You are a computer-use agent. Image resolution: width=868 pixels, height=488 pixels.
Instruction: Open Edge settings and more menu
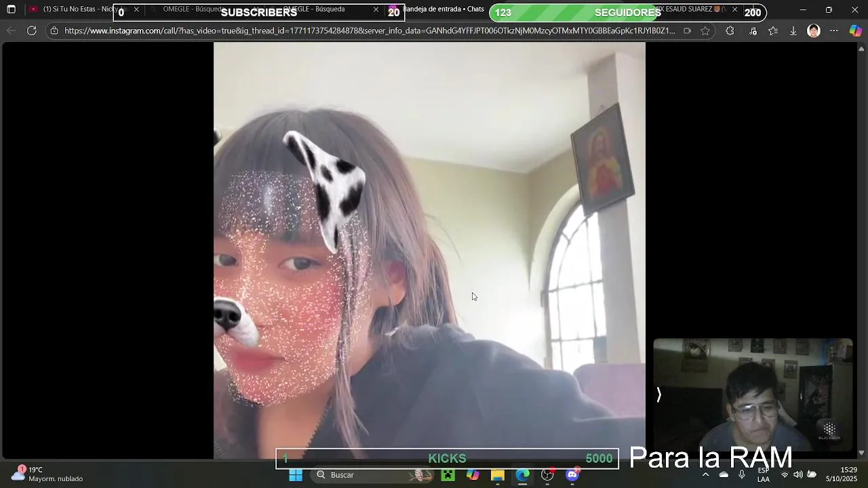pos(834,30)
